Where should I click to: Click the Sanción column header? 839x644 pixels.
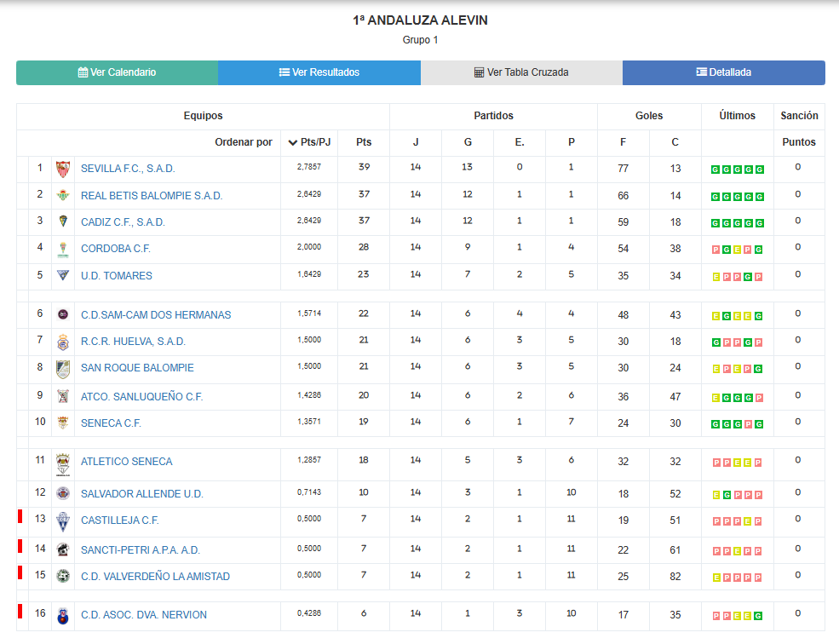[799, 116]
